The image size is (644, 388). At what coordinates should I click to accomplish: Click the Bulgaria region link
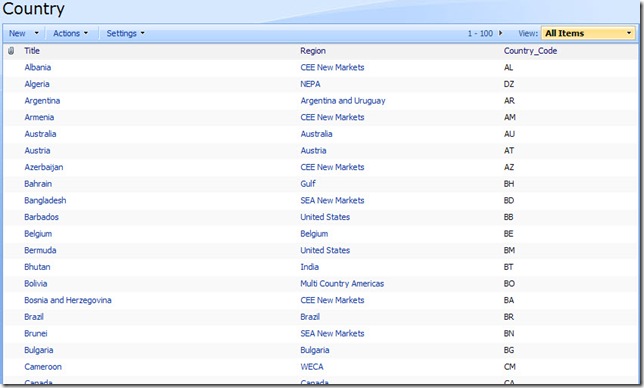[315, 350]
